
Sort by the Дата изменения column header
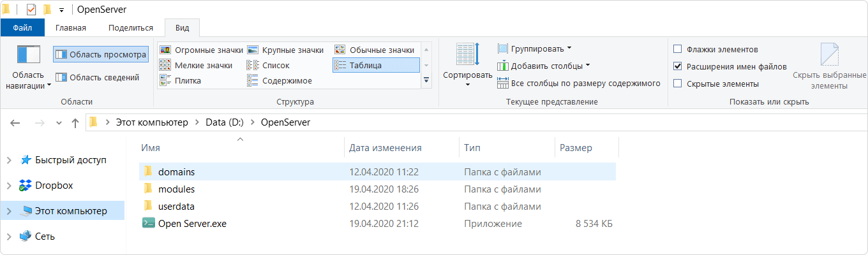385,148
